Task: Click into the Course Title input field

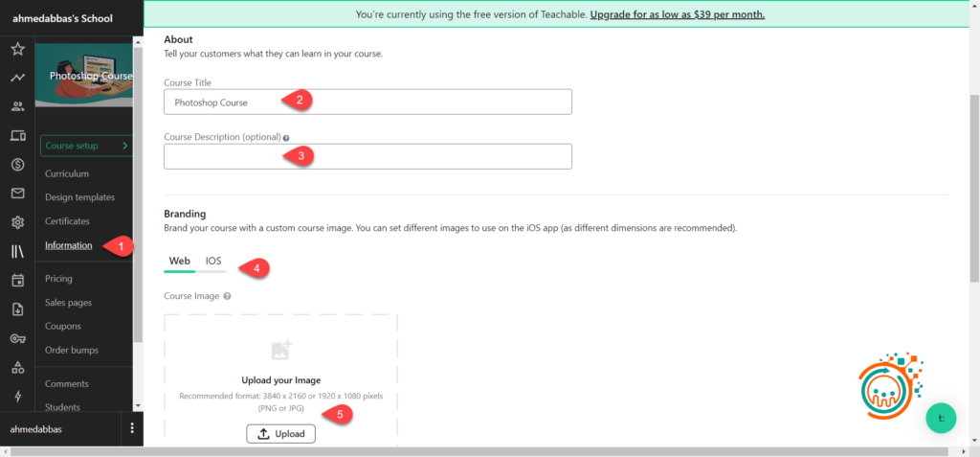Action: click(x=367, y=102)
